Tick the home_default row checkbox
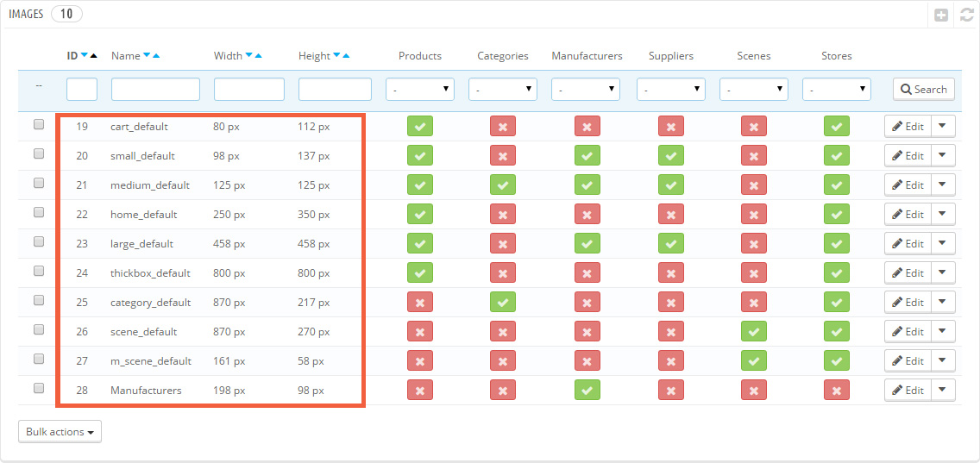The image size is (980, 463). (x=39, y=212)
